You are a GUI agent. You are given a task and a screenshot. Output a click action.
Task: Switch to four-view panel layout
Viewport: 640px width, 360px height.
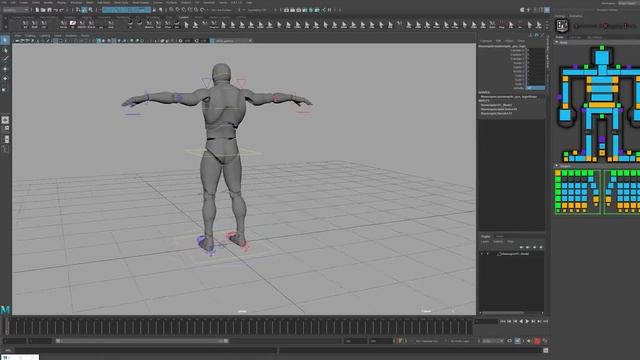pyautogui.click(x=5, y=129)
